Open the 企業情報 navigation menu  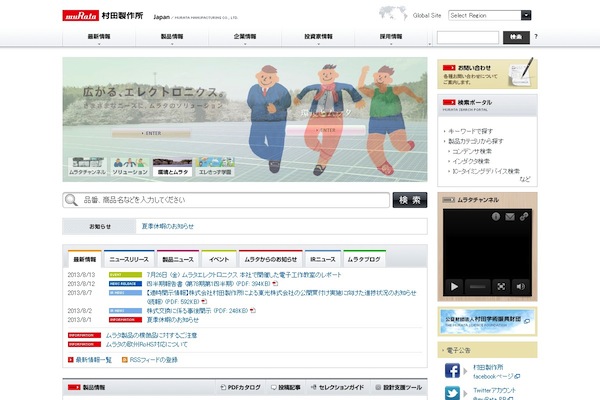click(x=245, y=37)
